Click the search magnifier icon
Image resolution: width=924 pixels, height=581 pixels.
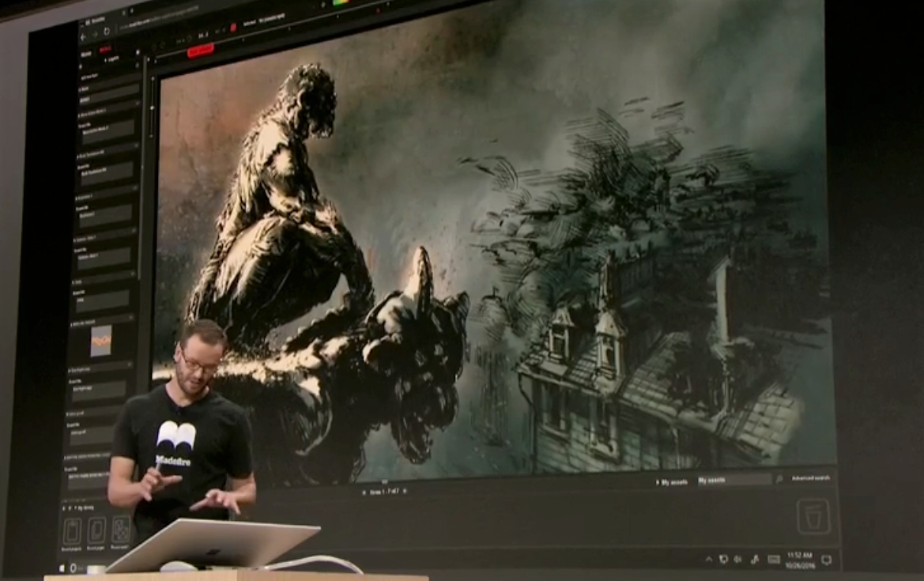pos(779,479)
